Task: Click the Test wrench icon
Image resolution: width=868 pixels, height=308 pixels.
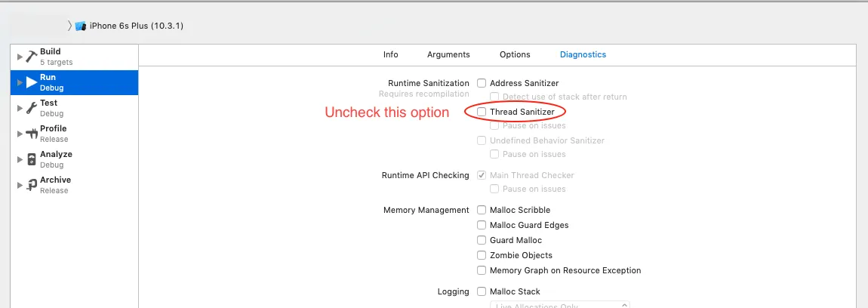Action: (x=31, y=108)
